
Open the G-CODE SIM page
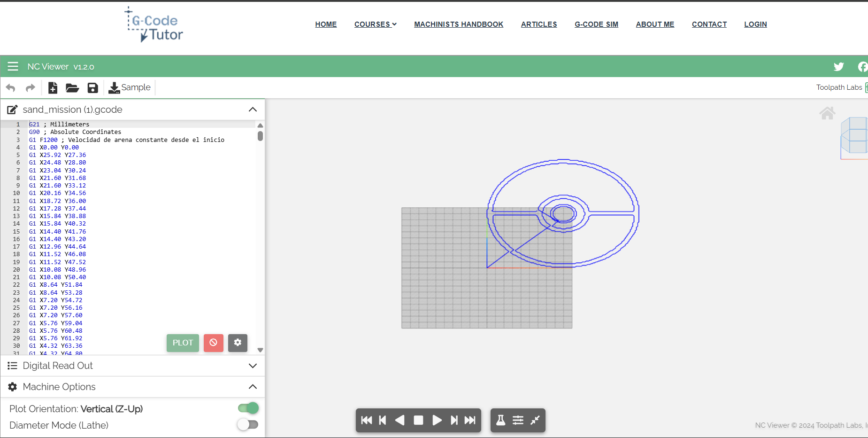tap(597, 24)
